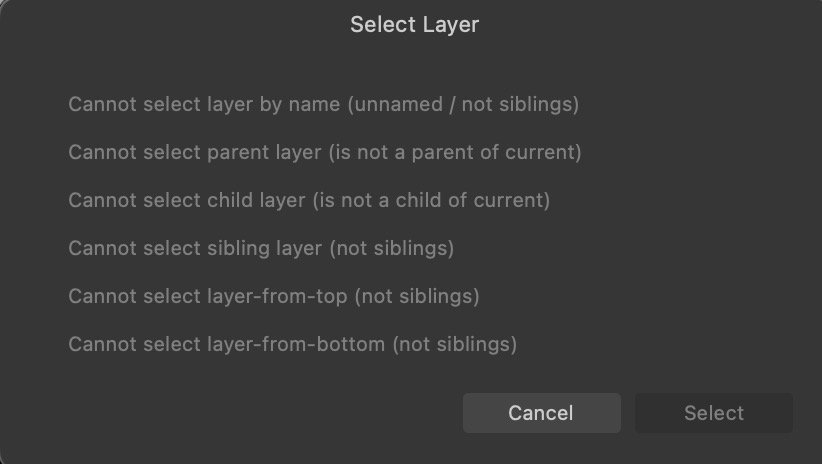Click the child layer row in the list
The width and height of the screenshot is (822, 464).
pos(309,201)
